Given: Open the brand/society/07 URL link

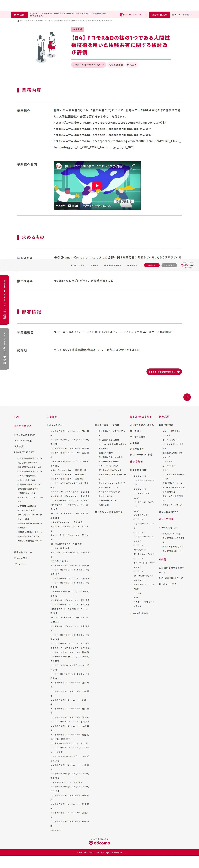Looking at the screenshot, I should pyautogui.click(x=103, y=129).
